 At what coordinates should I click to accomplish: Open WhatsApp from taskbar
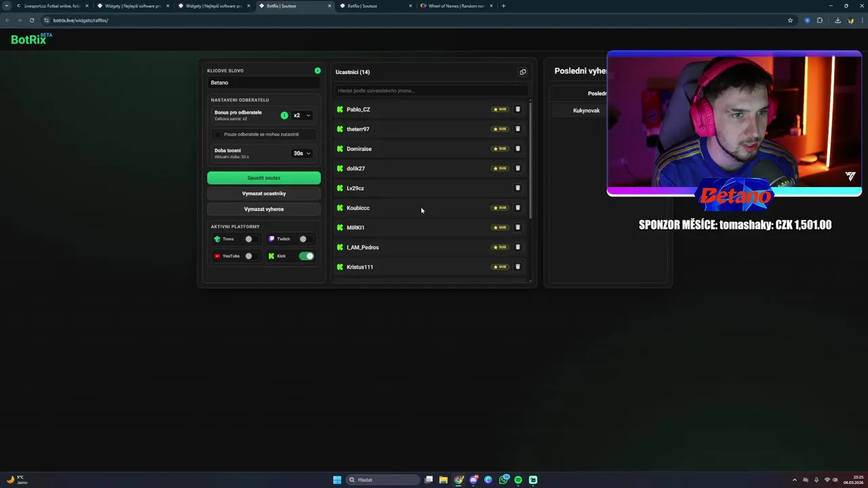[503, 480]
